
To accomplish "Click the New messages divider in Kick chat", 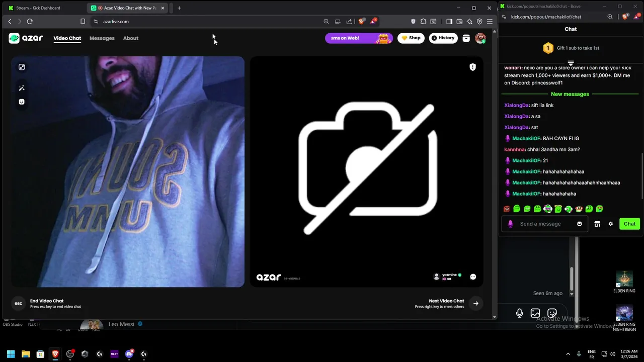I will tap(570, 94).
